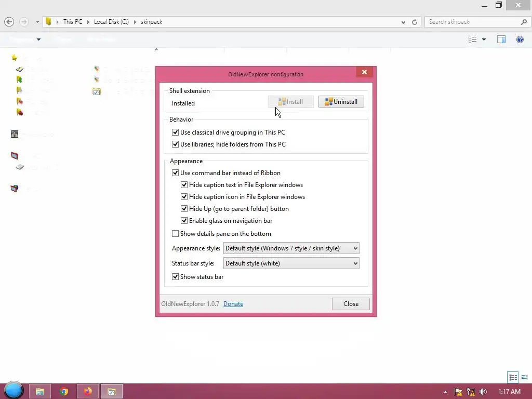
Task: Expand the chevron after Local Disk (C:)
Action: [135, 22]
